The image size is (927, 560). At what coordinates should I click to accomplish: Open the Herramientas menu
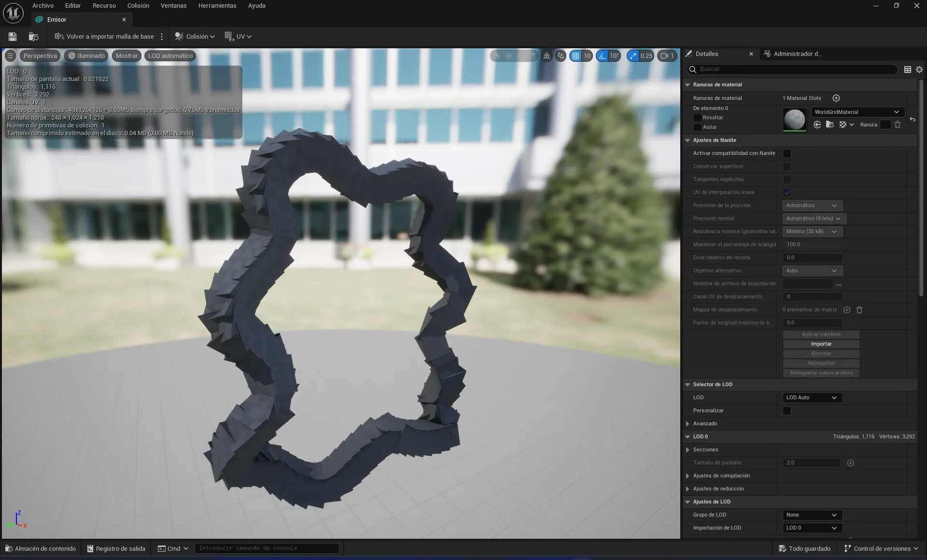217,6
